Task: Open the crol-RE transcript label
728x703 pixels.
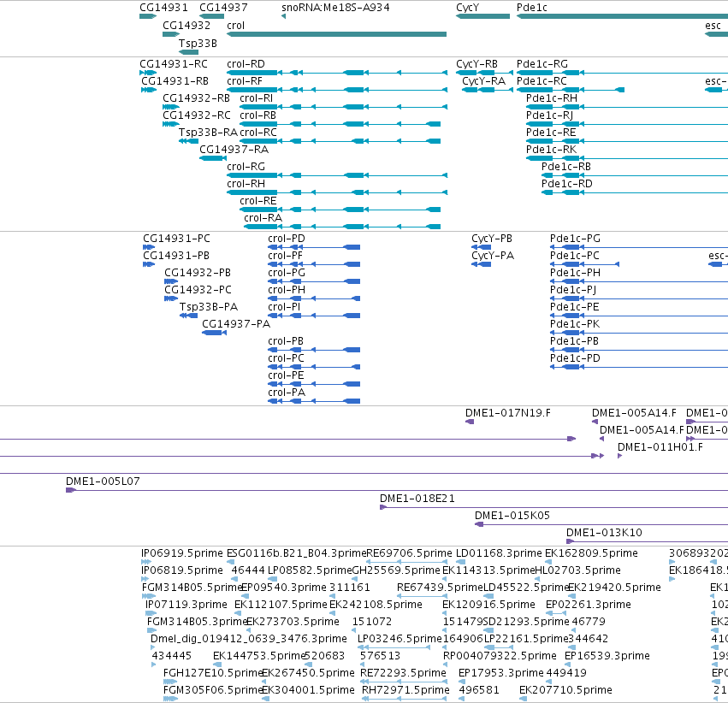Action: coord(258,200)
